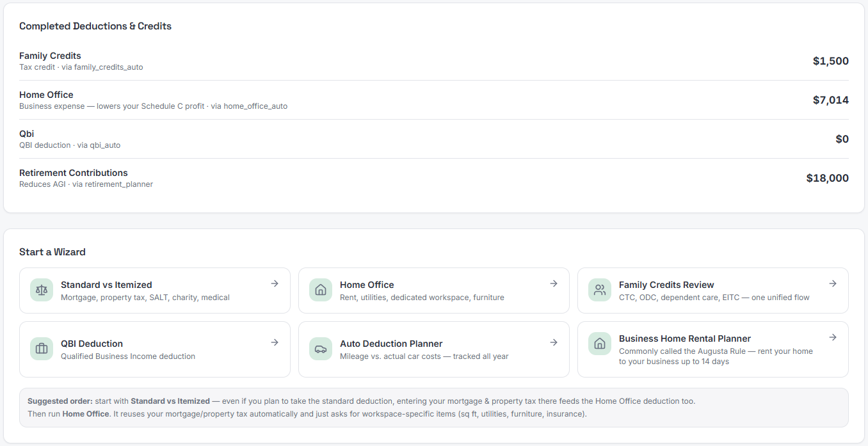Select the Family Credits completed row title

[x=50, y=56]
